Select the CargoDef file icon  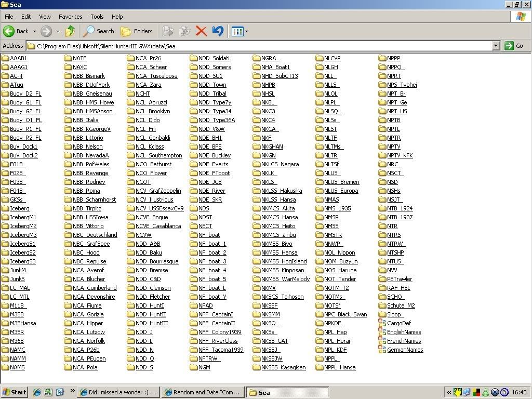click(x=382, y=323)
